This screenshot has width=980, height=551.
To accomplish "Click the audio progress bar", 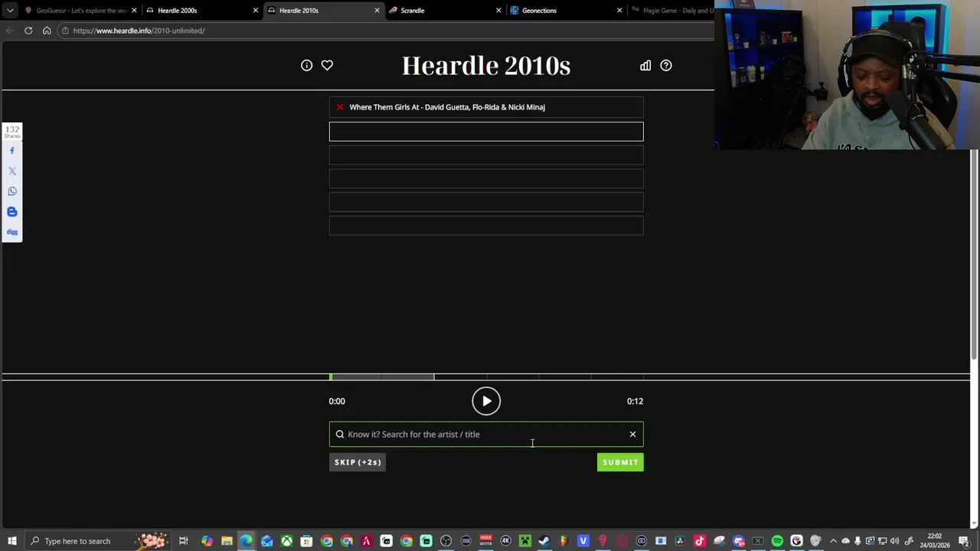I will click(486, 377).
